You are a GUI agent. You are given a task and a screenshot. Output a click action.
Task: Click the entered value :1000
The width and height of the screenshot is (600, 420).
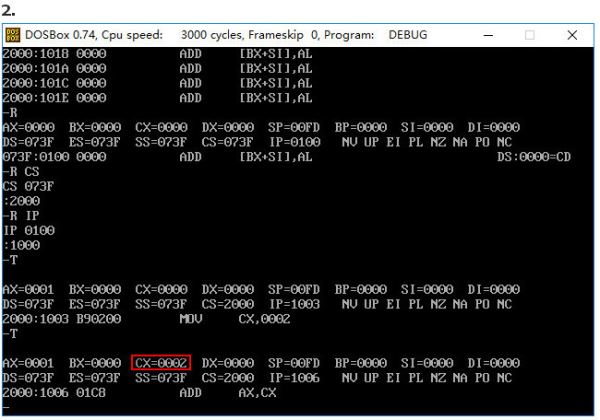pyautogui.click(x=21, y=244)
